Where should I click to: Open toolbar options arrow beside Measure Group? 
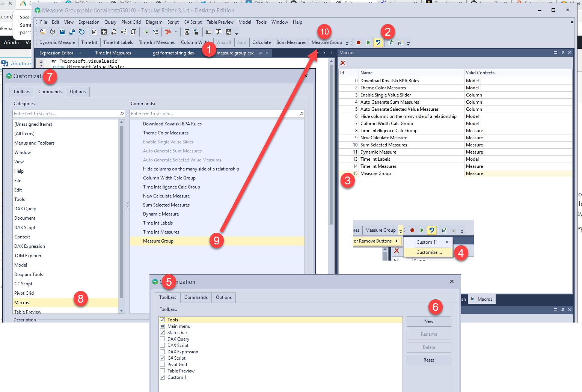pyautogui.click(x=347, y=43)
